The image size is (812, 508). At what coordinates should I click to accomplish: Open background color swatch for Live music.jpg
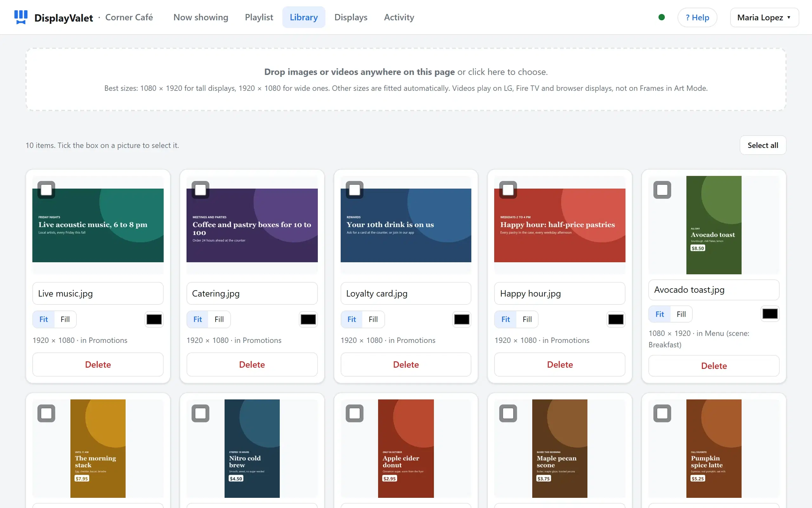click(x=154, y=319)
